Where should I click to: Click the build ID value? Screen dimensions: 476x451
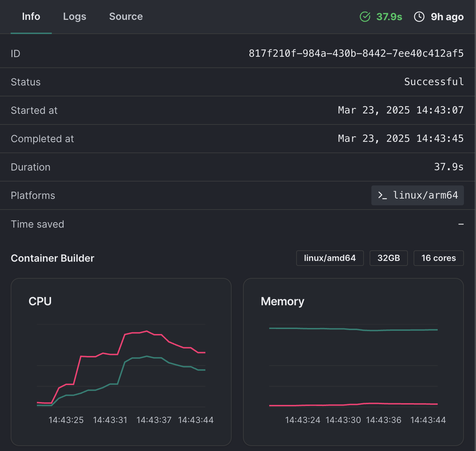click(356, 54)
